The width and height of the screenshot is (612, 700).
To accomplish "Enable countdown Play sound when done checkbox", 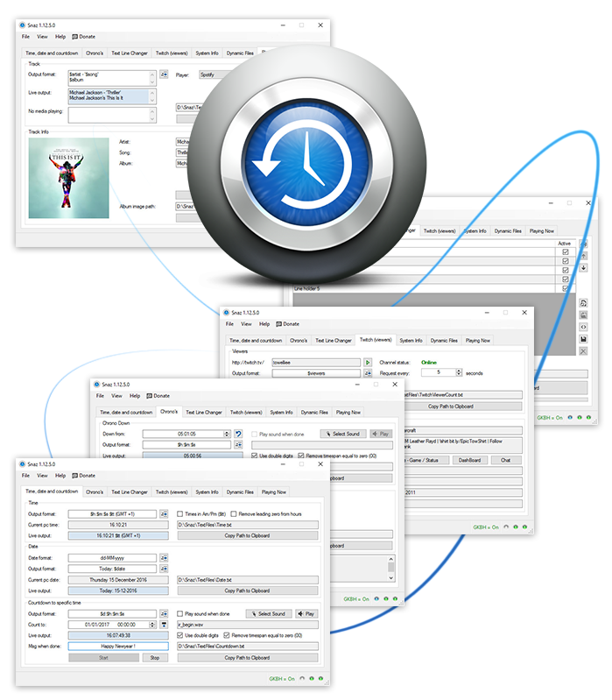I will point(180,614).
